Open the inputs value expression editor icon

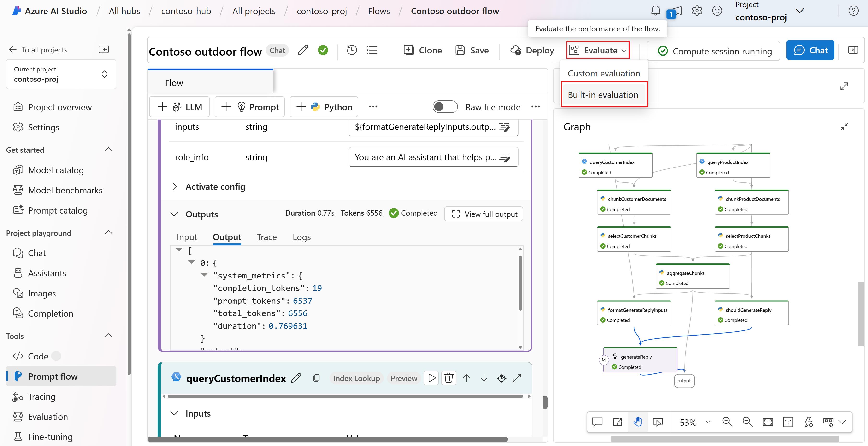[x=504, y=127]
